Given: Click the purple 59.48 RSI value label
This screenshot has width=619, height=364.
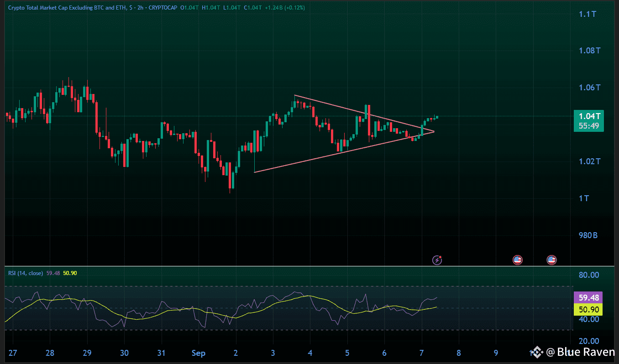Looking at the screenshot, I should (588, 298).
